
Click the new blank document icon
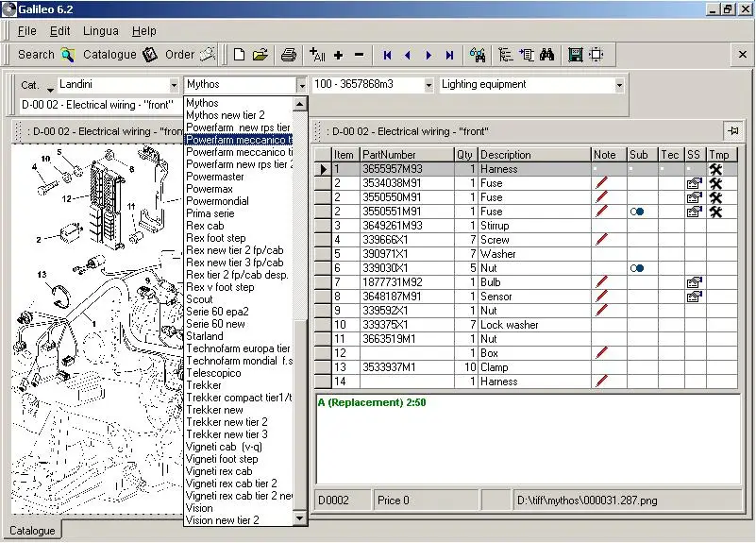pos(239,55)
